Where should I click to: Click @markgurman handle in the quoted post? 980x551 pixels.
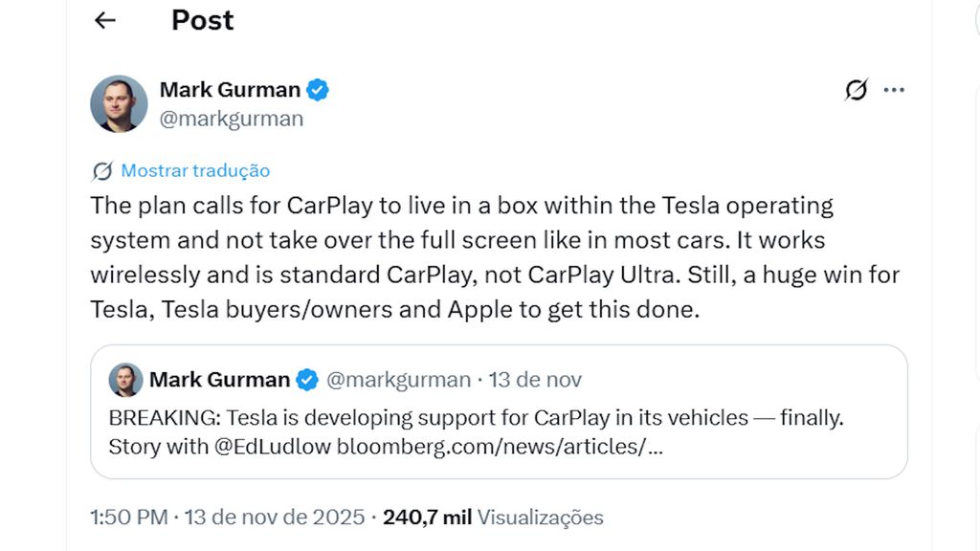click(398, 380)
